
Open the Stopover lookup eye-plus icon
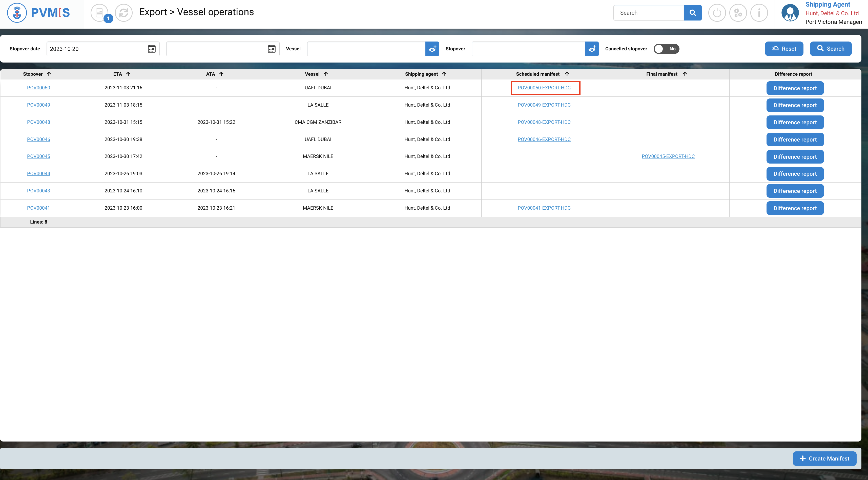pos(592,49)
